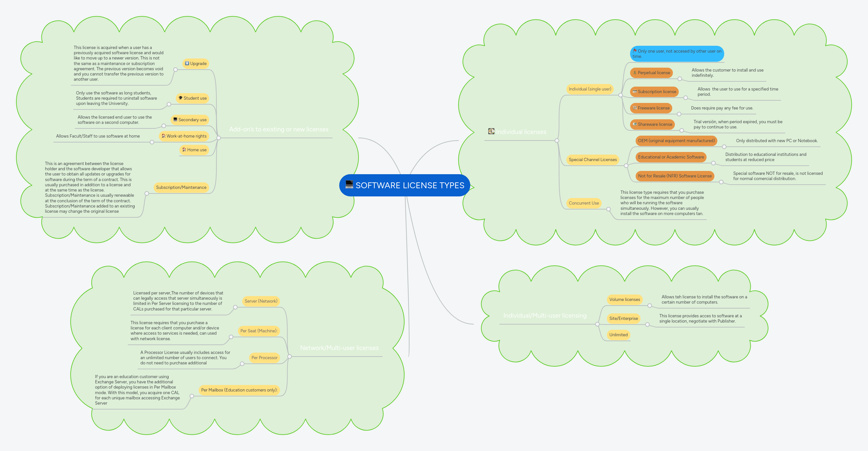
Task: Collapse the OEM description branch connector
Action: (x=724, y=146)
